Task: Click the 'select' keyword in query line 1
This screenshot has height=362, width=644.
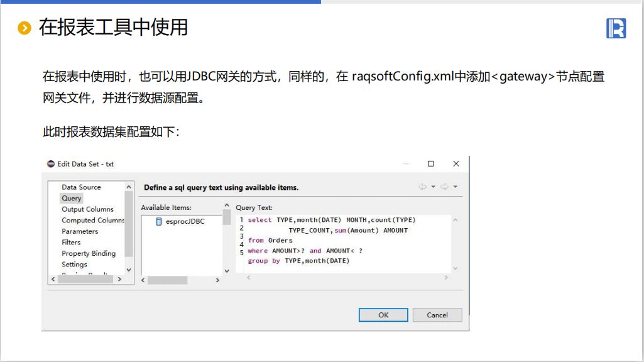Action: coord(259,220)
